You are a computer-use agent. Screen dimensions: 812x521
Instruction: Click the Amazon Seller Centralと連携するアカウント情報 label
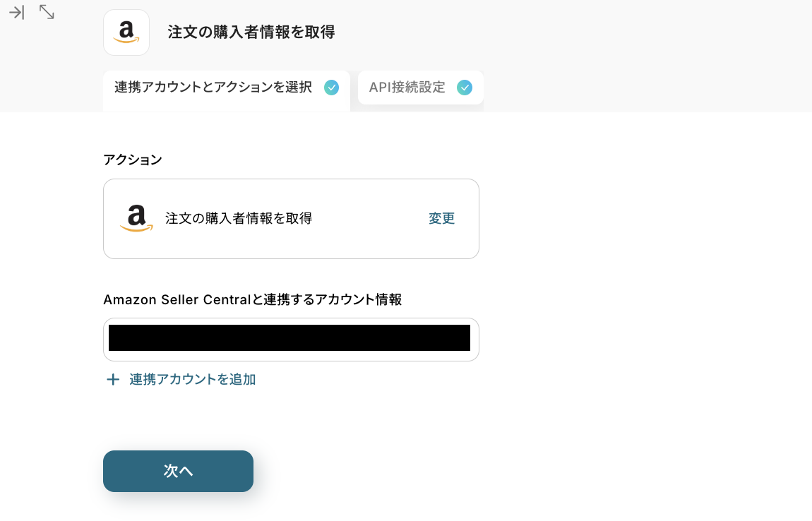252,299
